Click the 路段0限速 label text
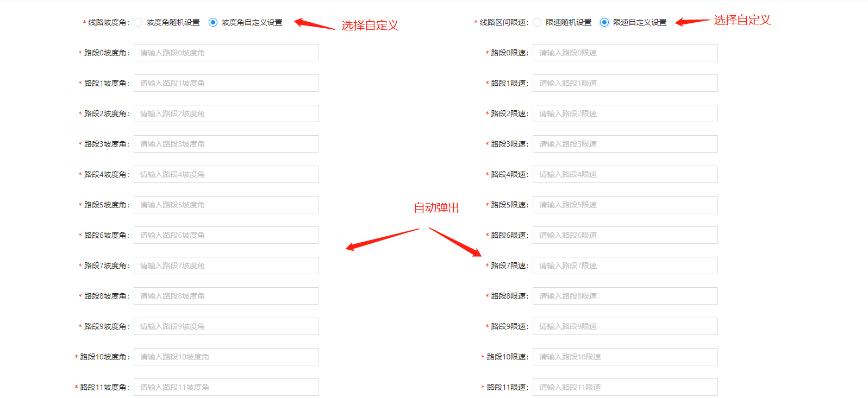Image resolution: width=868 pixels, height=398 pixels. point(508,53)
